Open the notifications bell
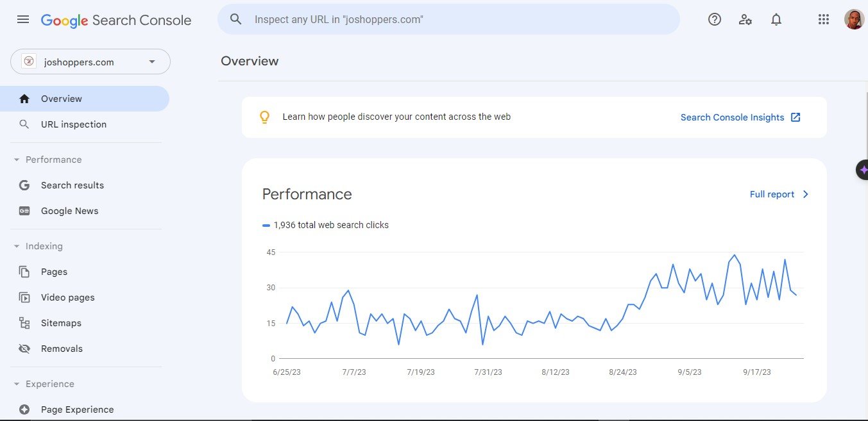 [776, 19]
